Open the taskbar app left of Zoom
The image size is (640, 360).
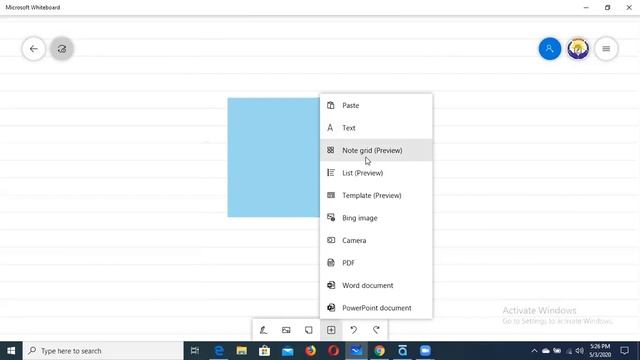pos(402,351)
